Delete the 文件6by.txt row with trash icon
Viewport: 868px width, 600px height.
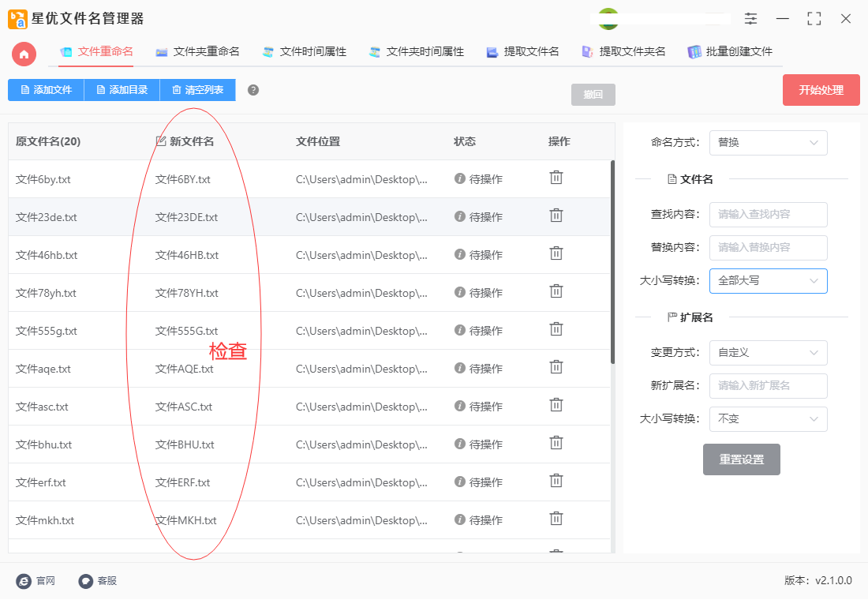pyautogui.click(x=556, y=178)
